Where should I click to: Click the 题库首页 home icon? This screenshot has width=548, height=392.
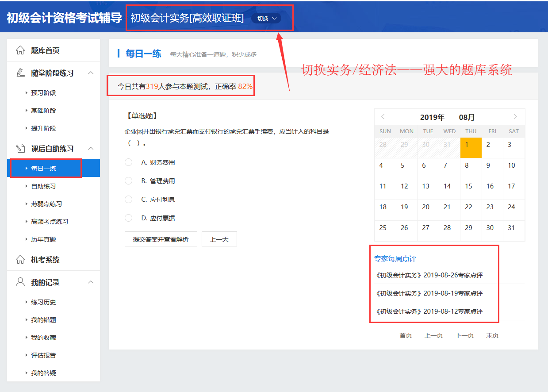pos(20,50)
